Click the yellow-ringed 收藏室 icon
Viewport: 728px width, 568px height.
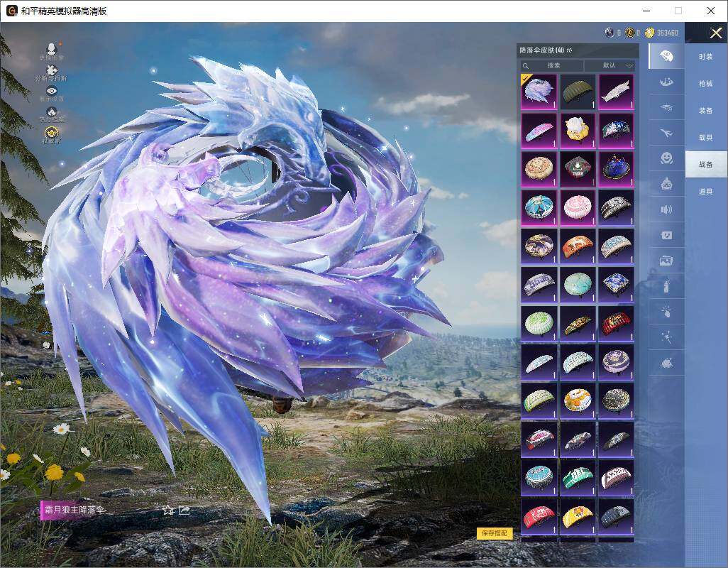pos(52,132)
